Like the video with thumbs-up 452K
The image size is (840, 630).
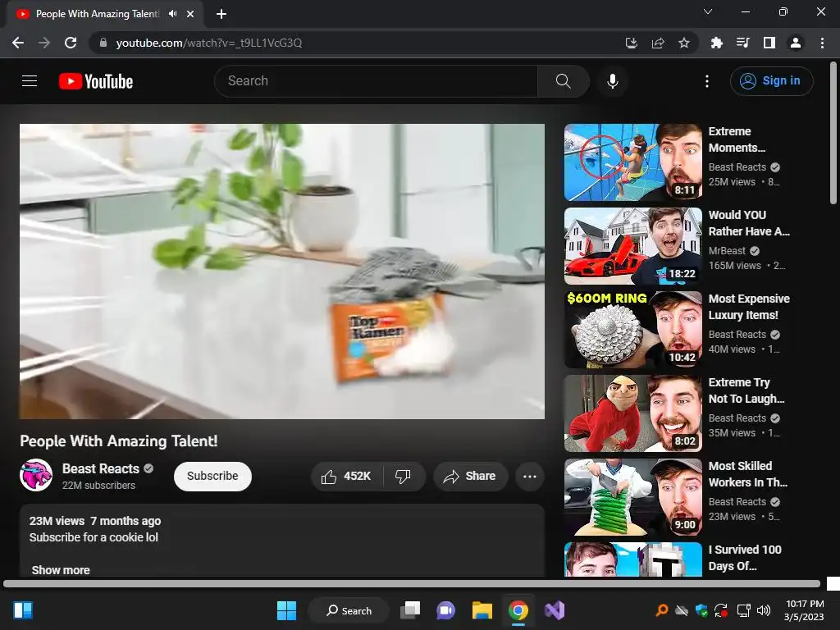coord(346,477)
